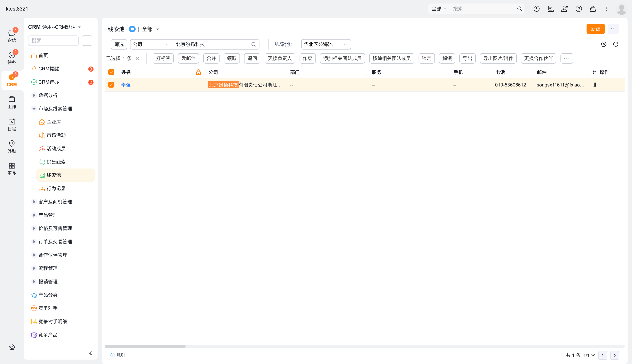Open the ellipsis menu next to 新建
The height and width of the screenshot is (364, 632).
click(613, 29)
